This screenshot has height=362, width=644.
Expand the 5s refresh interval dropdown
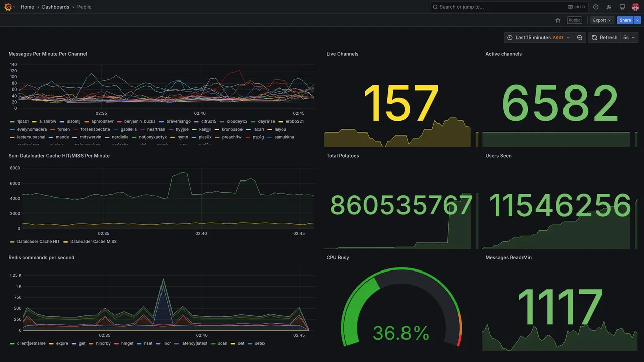629,38
